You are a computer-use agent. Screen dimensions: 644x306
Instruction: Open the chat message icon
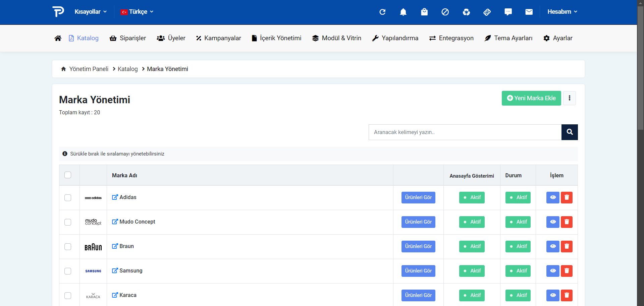(508, 12)
